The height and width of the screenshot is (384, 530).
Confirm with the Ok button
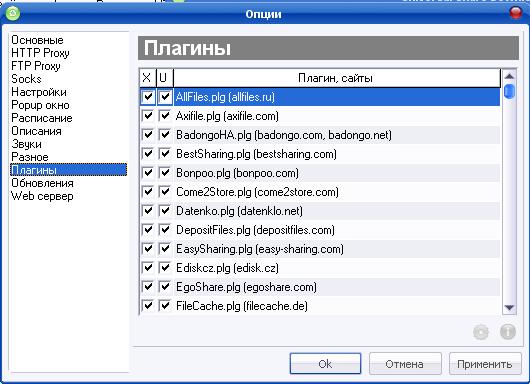(325, 364)
